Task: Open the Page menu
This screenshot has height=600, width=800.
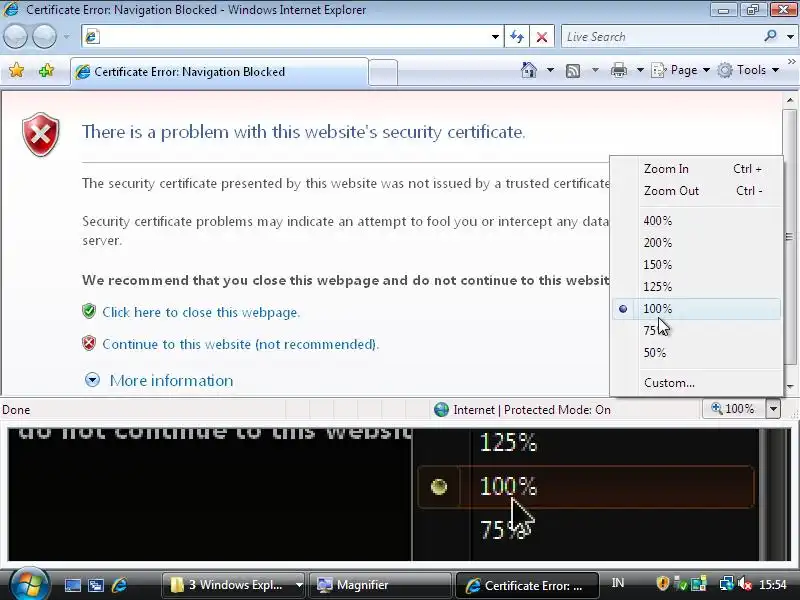Action: (681, 70)
